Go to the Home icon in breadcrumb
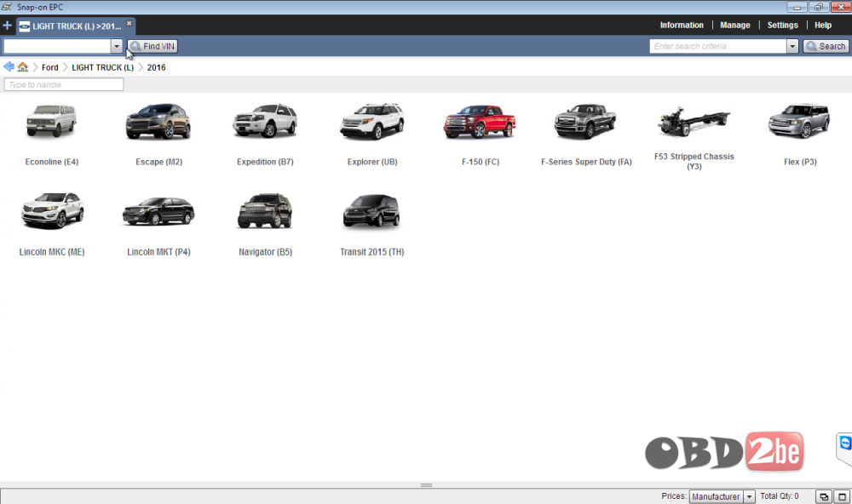852x504 pixels. (23, 66)
